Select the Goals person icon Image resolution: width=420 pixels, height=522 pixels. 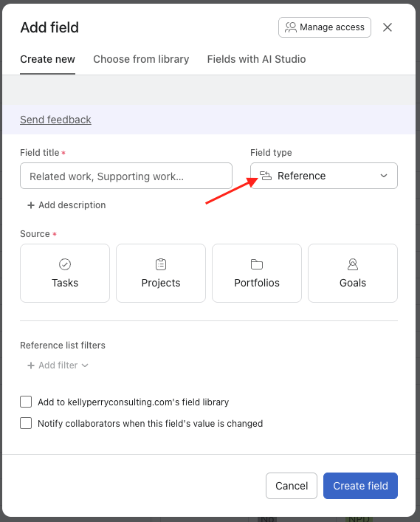(353, 264)
